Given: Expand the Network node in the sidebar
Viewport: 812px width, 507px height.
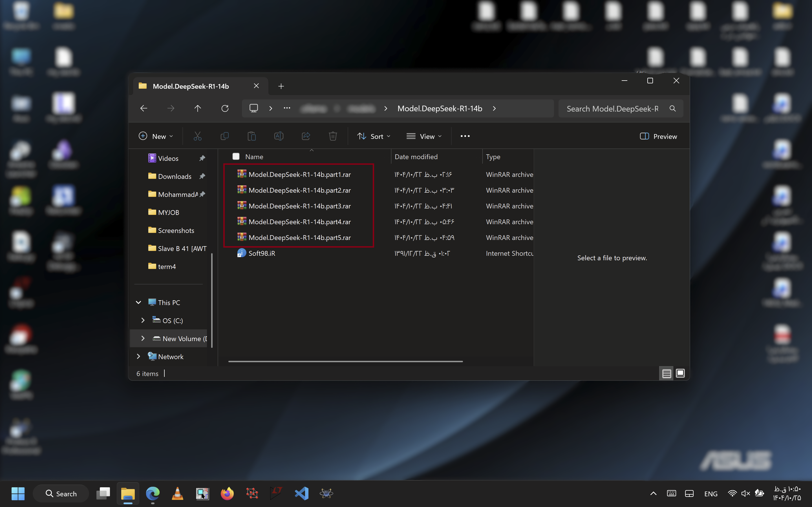Looking at the screenshot, I should tap(138, 356).
